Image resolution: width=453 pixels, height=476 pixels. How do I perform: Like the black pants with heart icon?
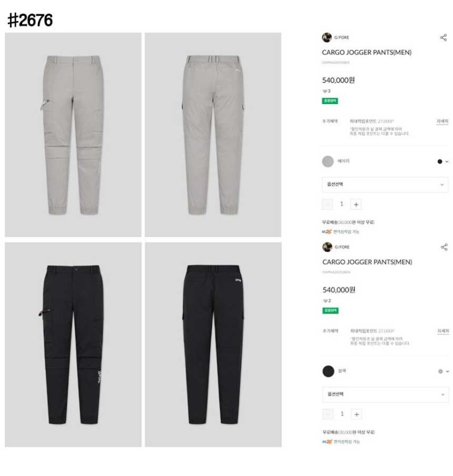pos(325,301)
